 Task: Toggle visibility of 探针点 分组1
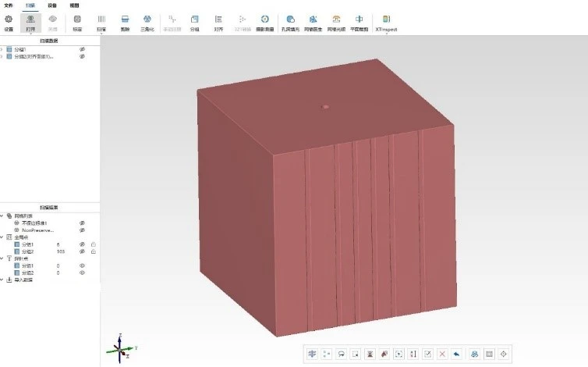point(82,266)
